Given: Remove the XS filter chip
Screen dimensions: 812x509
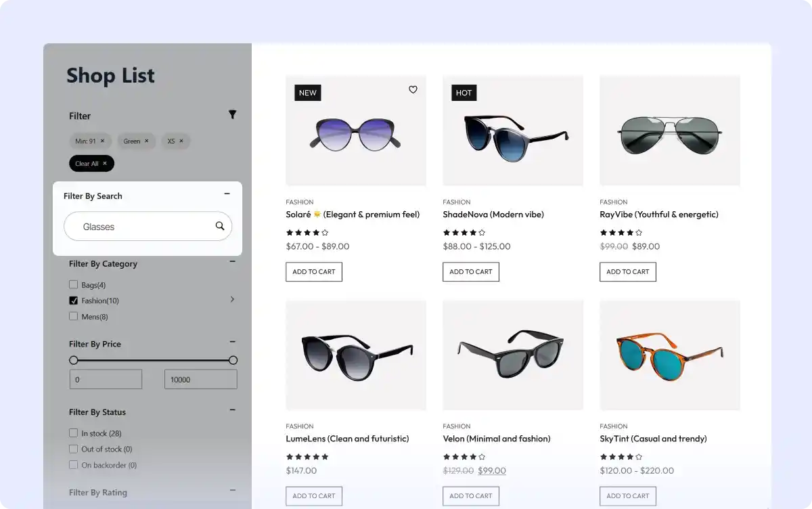Looking at the screenshot, I should (x=181, y=141).
